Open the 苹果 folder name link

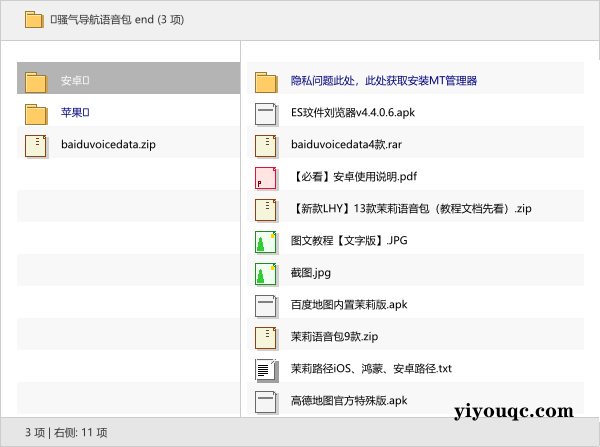76,113
